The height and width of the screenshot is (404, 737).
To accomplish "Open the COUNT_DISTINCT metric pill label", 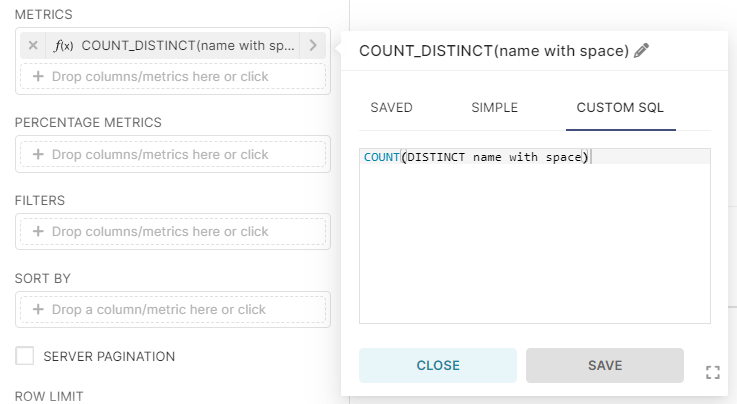I will click(188, 46).
